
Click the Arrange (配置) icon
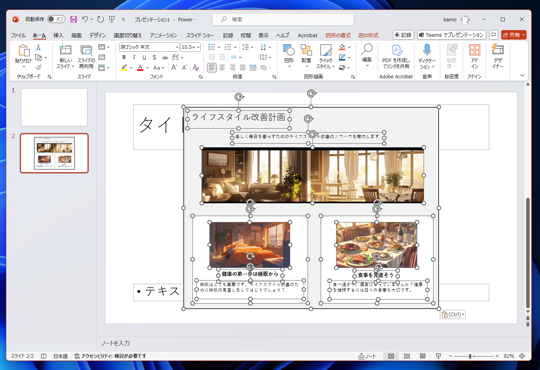[306, 50]
